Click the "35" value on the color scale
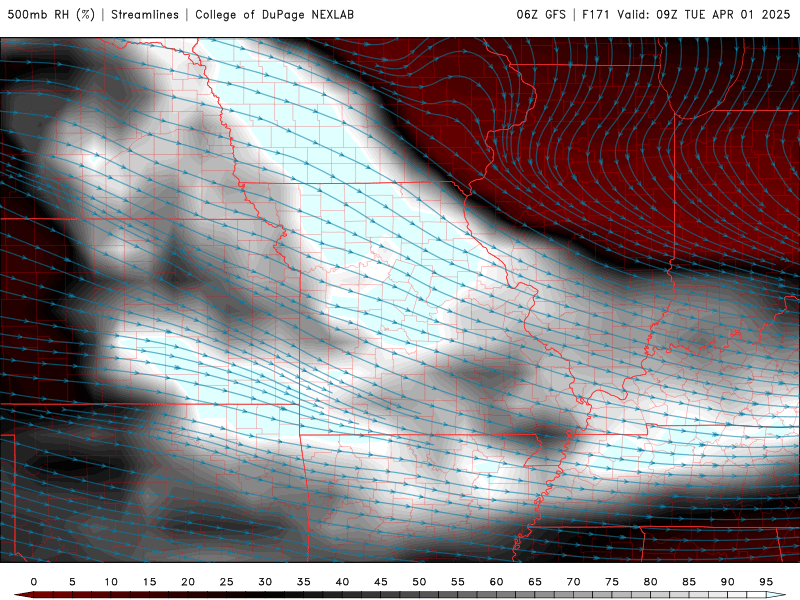The width and height of the screenshot is (800, 600). [x=304, y=582]
